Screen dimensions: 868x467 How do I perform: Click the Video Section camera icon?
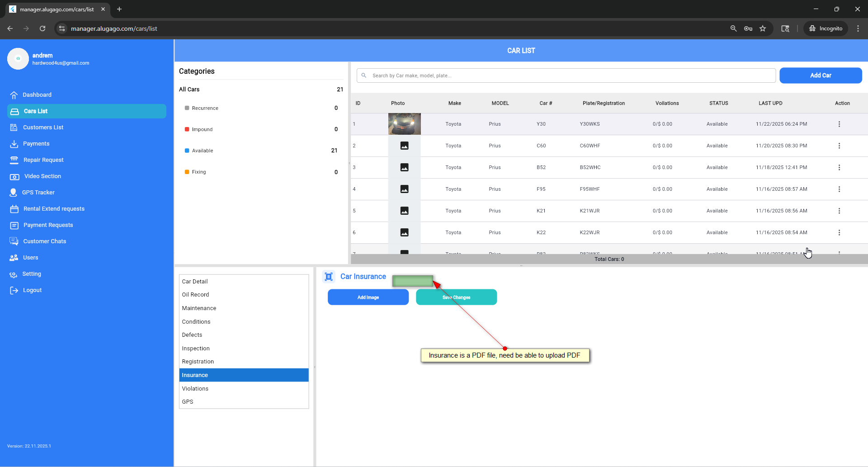(14, 176)
